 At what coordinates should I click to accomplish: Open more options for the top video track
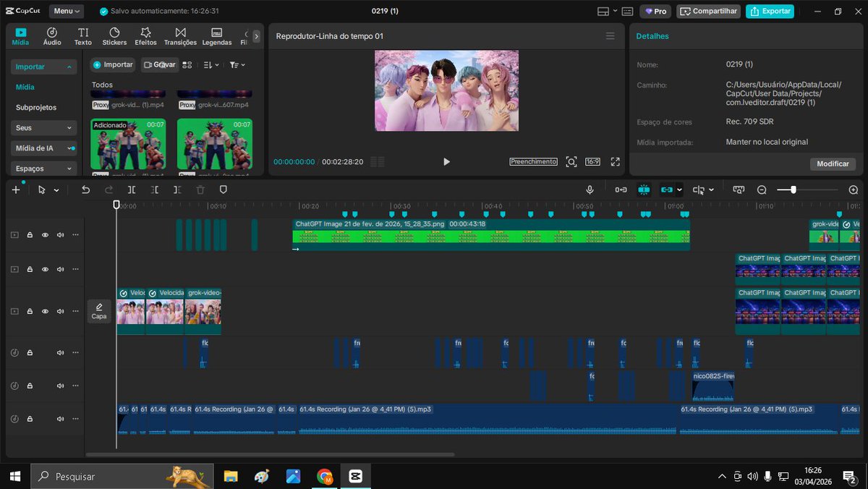[75, 235]
